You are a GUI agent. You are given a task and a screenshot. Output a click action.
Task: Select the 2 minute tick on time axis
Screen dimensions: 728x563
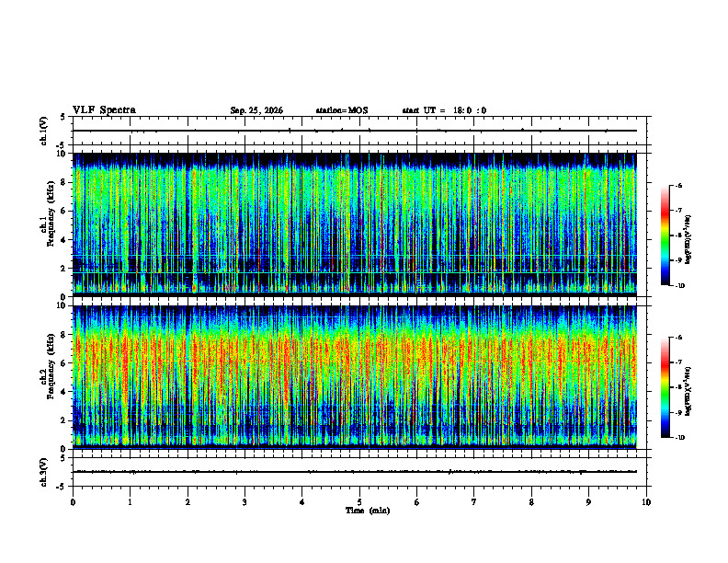[x=188, y=502]
